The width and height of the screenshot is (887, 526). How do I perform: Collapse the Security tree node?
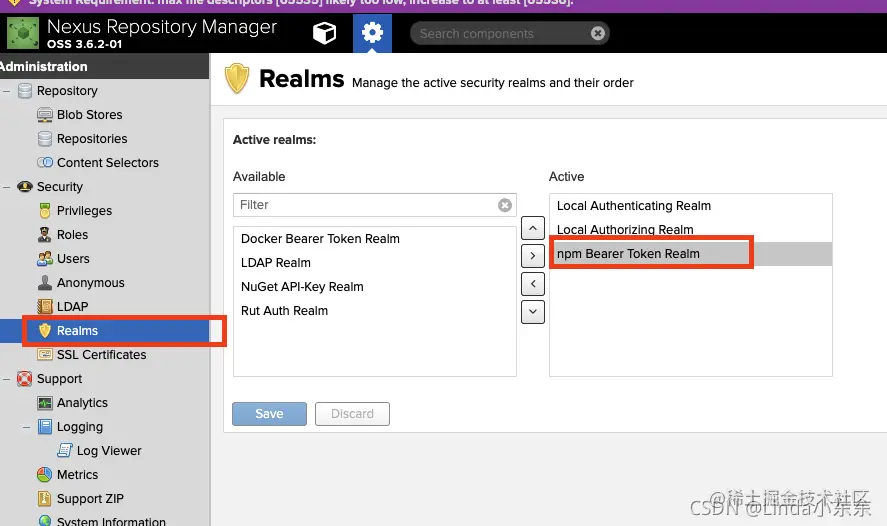coord(7,187)
